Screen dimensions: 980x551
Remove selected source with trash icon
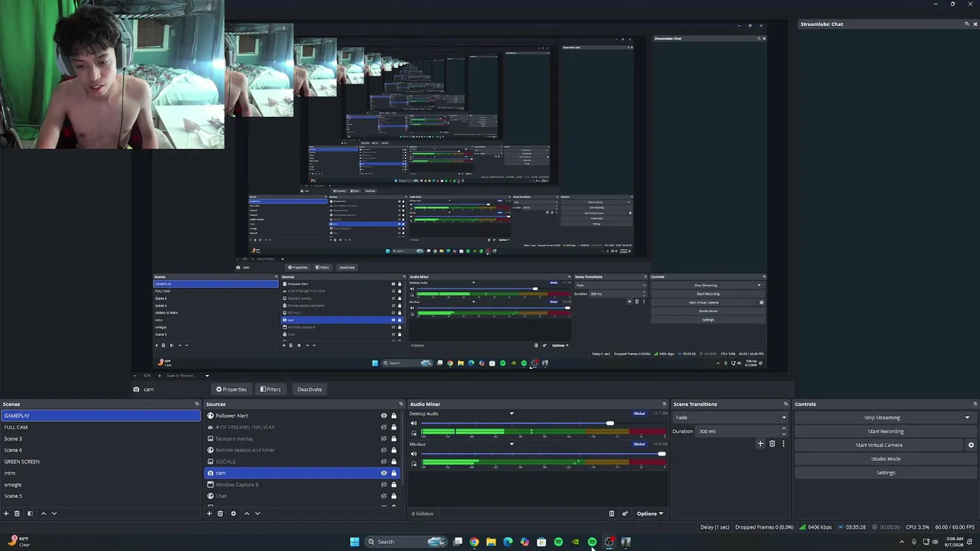pyautogui.click(x=220, y=514)
